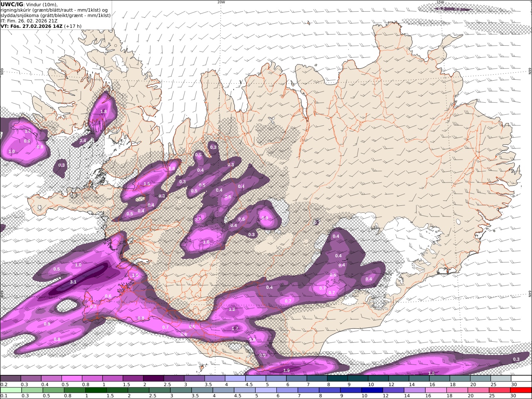Screen dimensions: 532x399
Task: Click the light pink 16–18 rain legend swatch
Action: point(436,390)
